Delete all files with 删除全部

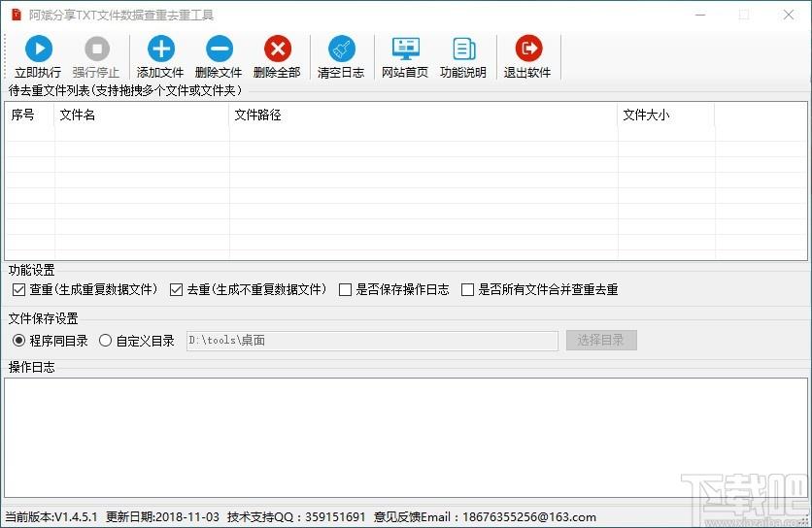click(277, 56)
